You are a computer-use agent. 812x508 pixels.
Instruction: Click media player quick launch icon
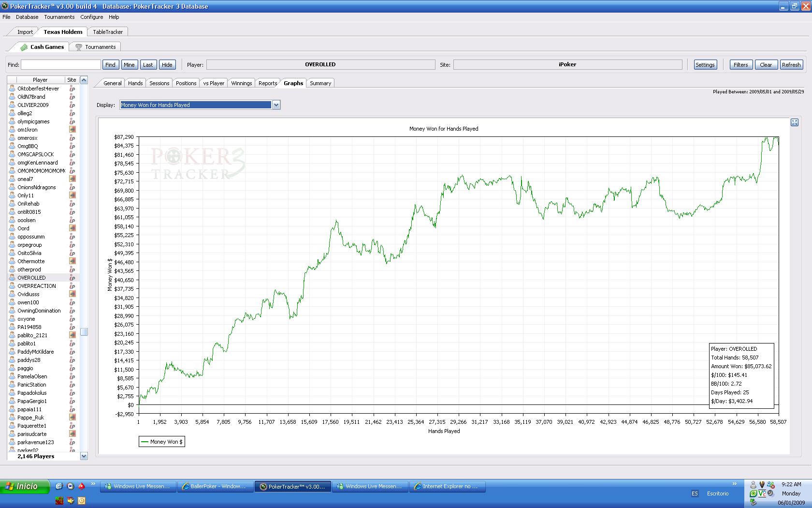70,486
